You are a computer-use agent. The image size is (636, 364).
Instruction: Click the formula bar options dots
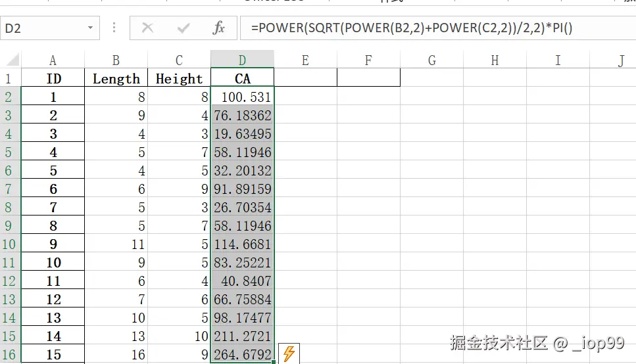tap(114, 28)
